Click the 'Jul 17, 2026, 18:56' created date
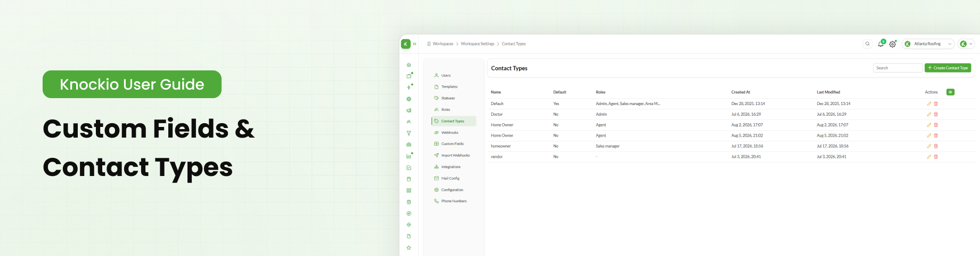 coord(747,146)
